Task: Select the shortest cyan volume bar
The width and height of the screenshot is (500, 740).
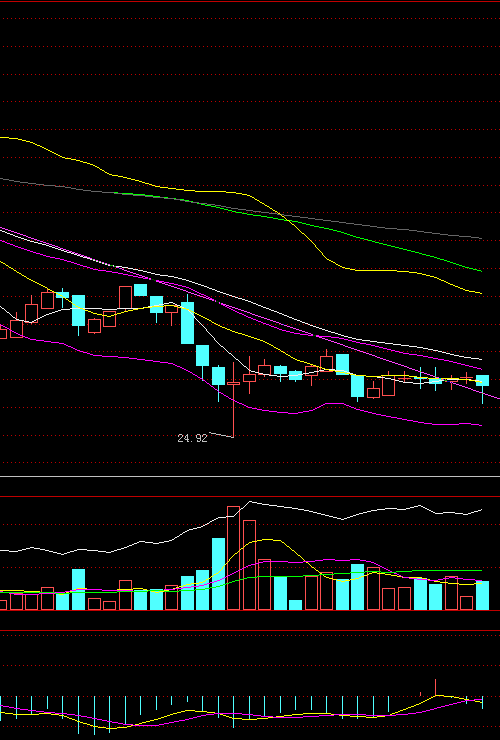Action: pos(295,605)
